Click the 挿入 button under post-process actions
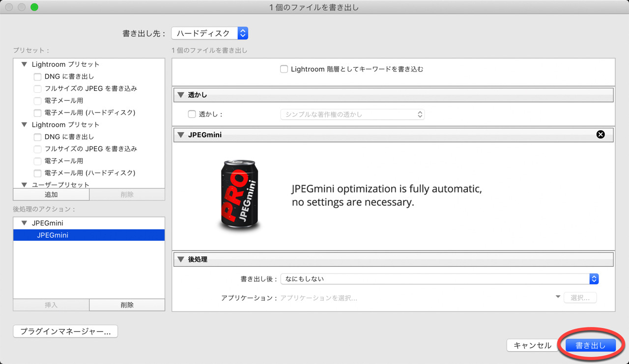This screenshot has height=364, width=629. coord(51,305)
